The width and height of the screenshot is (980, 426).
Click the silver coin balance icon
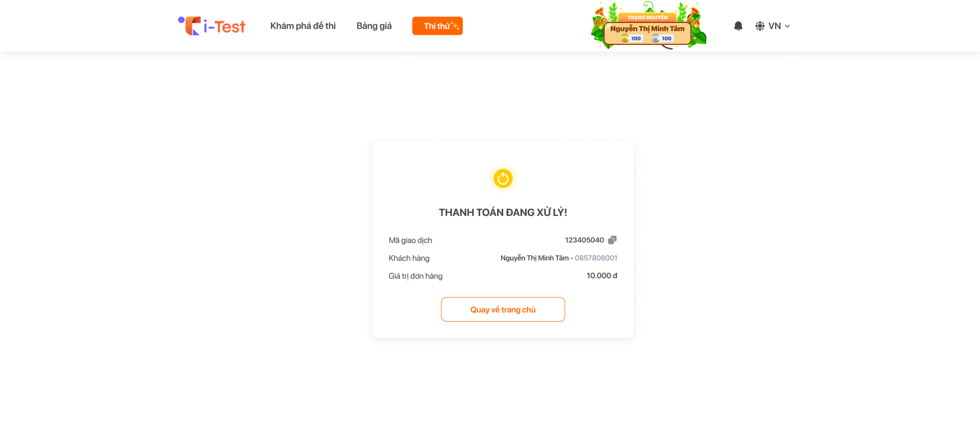(655, 38)
